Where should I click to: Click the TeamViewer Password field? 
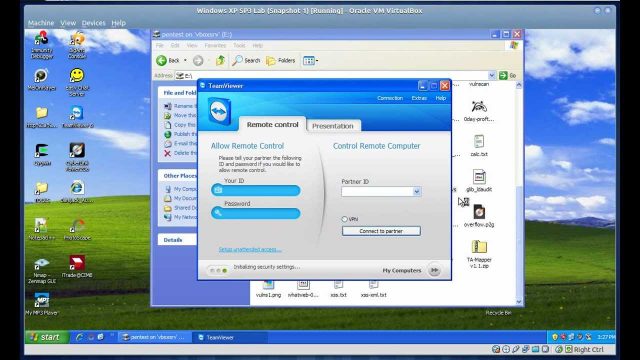click(x=256, y=213)
